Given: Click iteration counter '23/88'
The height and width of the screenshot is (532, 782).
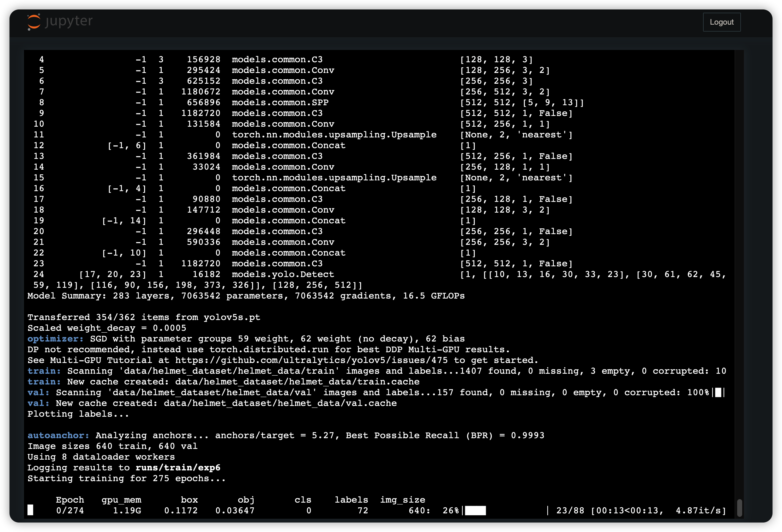Looking at the screenshot, I should point(570,511).
